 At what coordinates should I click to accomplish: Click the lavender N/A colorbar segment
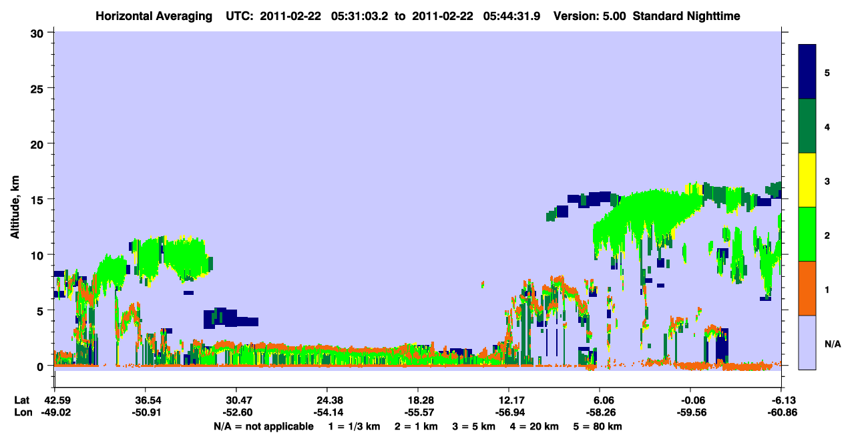pos(807,342)
